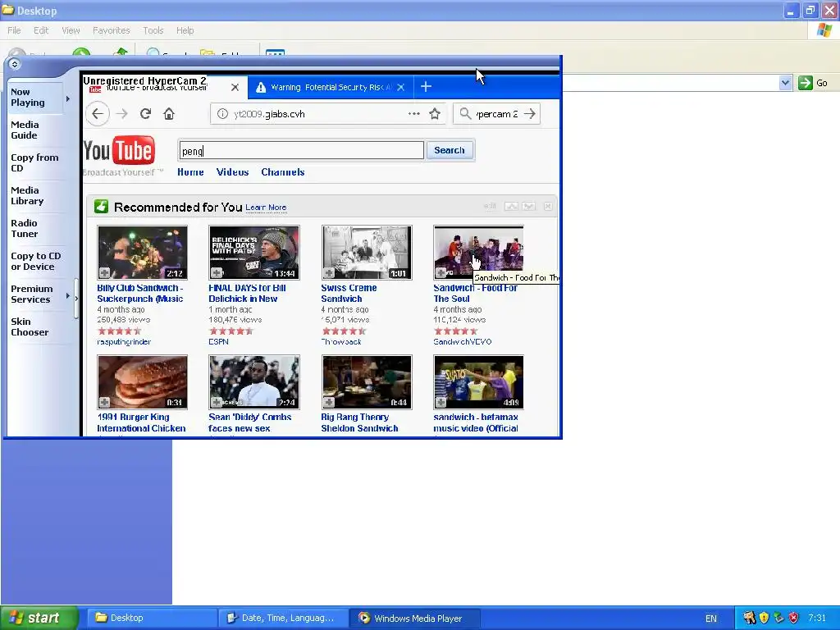
Task: Open sandwich betamax music video thumbnail
Action: [478, 382]
